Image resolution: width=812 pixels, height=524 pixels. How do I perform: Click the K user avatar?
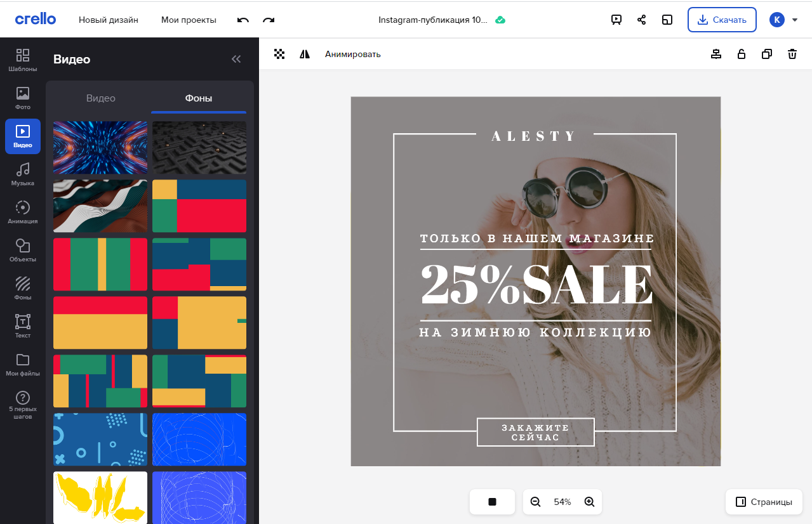pos(776,20)
